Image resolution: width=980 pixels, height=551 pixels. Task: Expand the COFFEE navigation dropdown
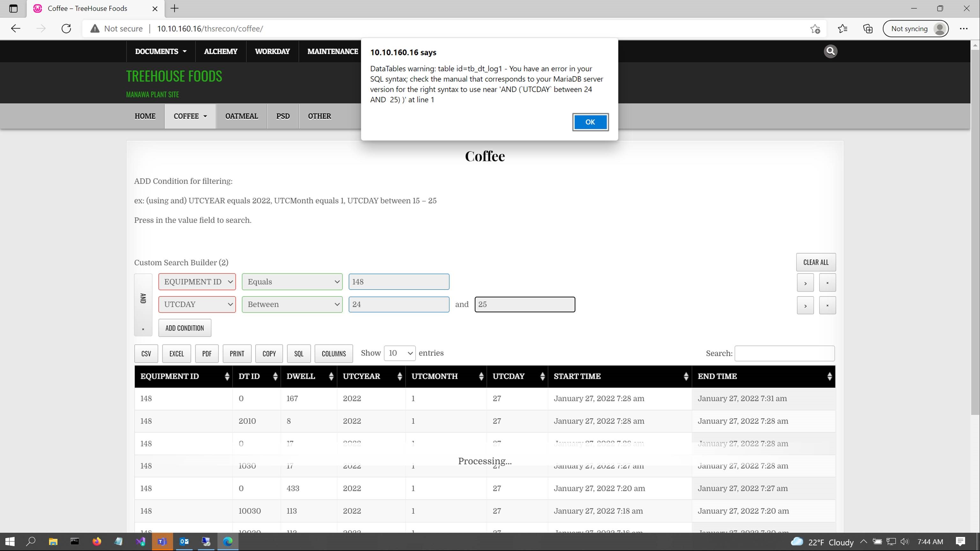tap(190, 116)
